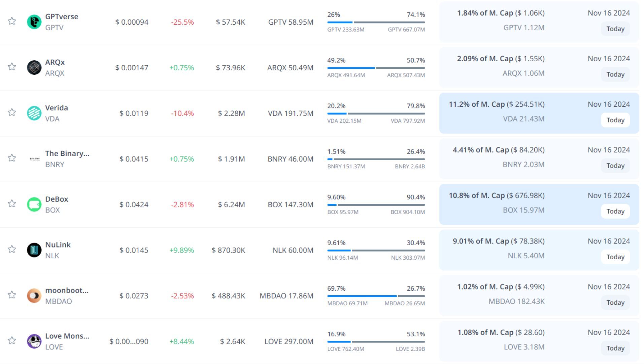Image resolution: width=644 pixels, height=364 pixels.
Task: Click The Binary BNRY logo icon
Action: coord(34,159)
